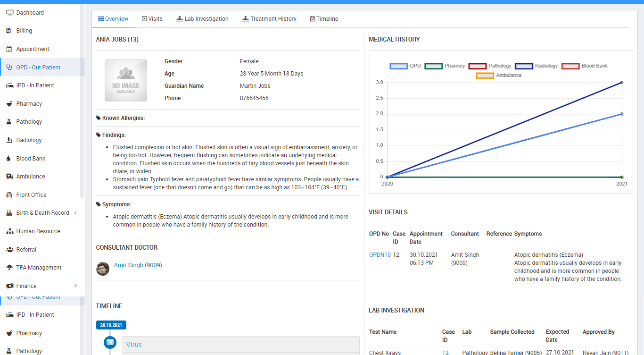Open the Front Office sidebar section
644x355 pixels.
(x=31, y=195)
